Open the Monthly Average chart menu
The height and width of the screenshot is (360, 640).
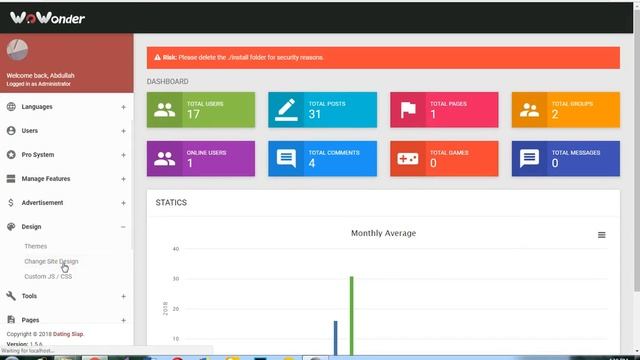point(601,235)
